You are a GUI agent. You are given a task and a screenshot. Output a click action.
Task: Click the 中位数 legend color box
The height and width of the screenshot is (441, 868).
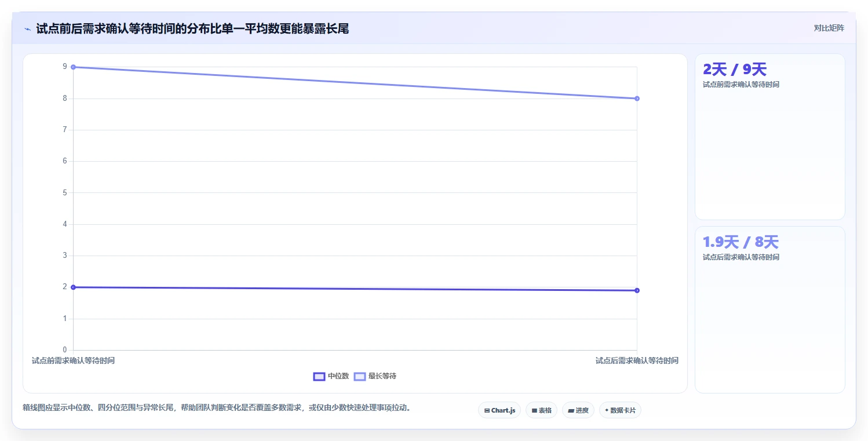pos(319,376)
